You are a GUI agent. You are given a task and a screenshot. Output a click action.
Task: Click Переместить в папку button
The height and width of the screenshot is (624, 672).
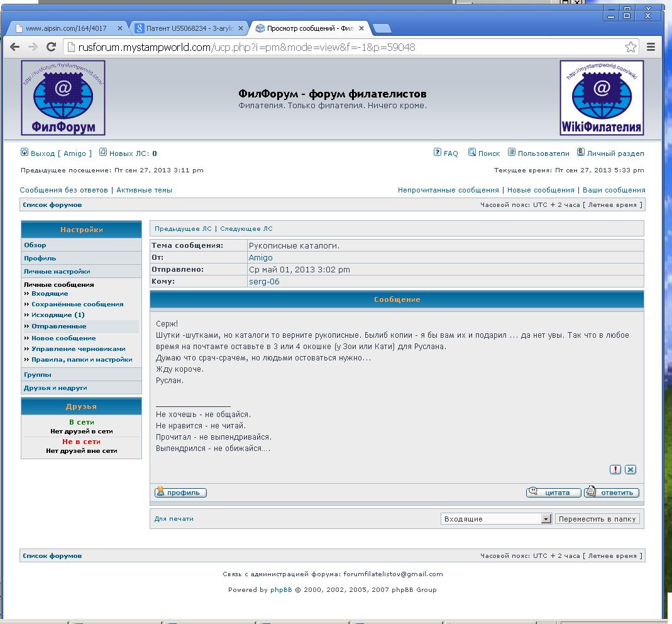click(x=597, y=519)
